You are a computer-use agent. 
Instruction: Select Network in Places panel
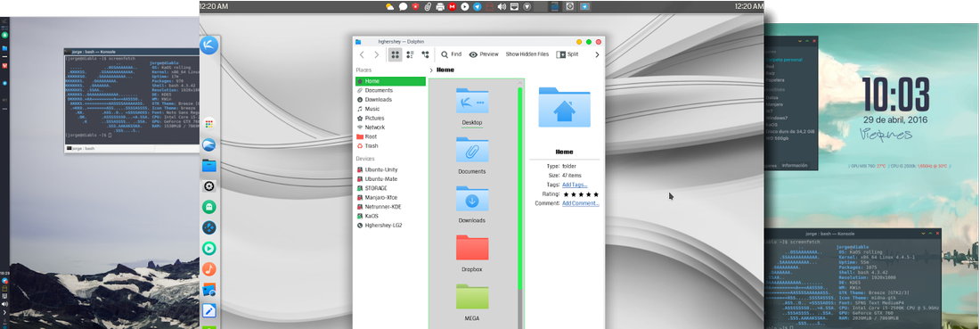pyautogui.click(x=390, y=127)
